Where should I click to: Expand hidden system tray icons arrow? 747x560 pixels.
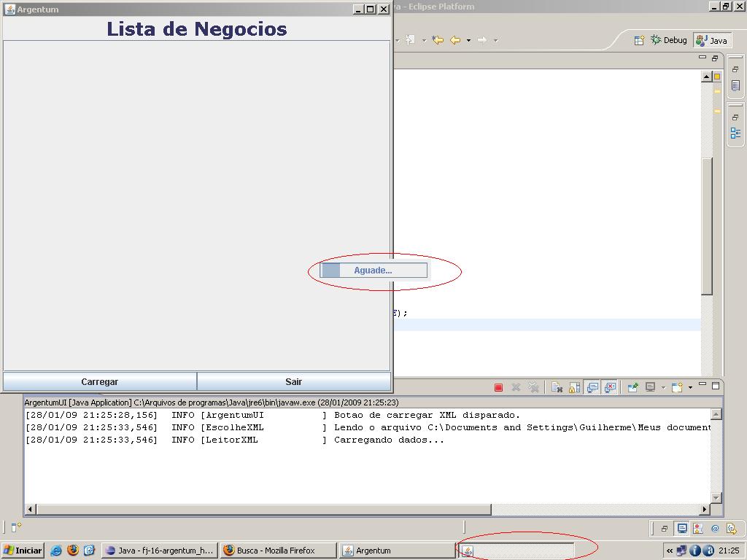[x=670, y=551]
